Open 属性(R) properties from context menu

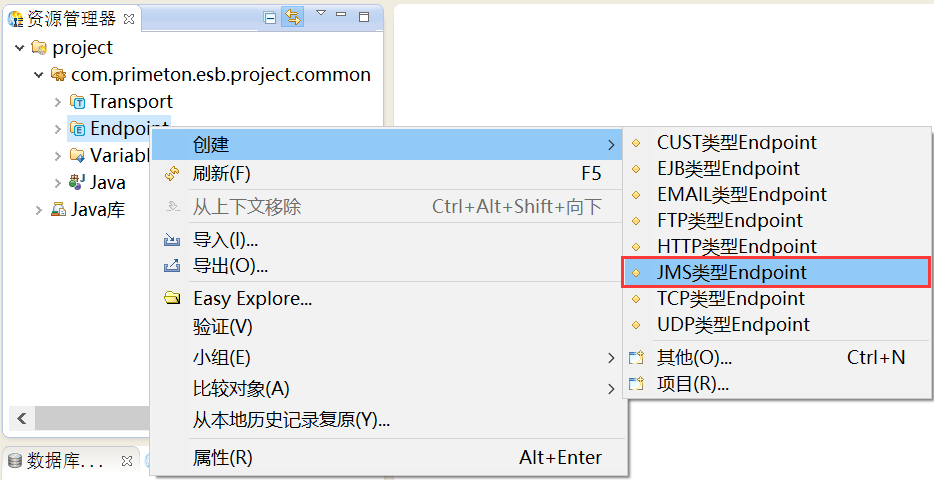222,458
